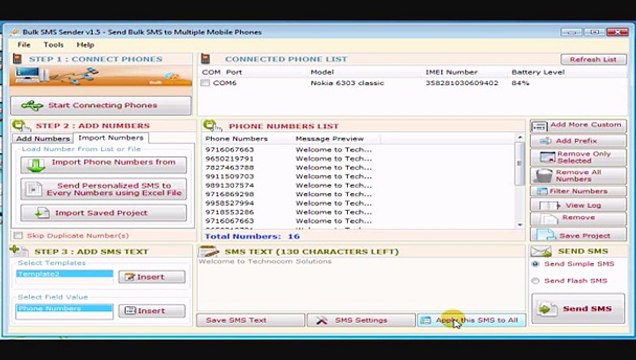Click the phone list scroll up arrow
This screenshot has height=360, width=636.
pyautogui.click(x=520, y=138)
